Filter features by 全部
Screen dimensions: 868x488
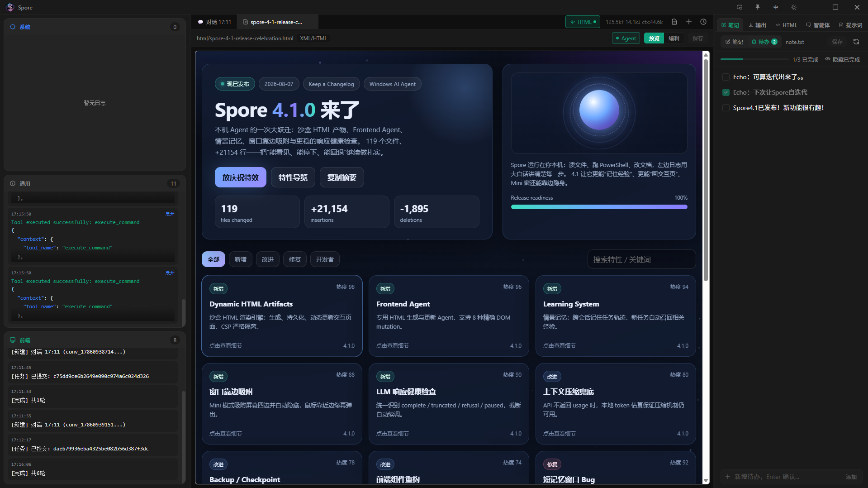(213, 259)
